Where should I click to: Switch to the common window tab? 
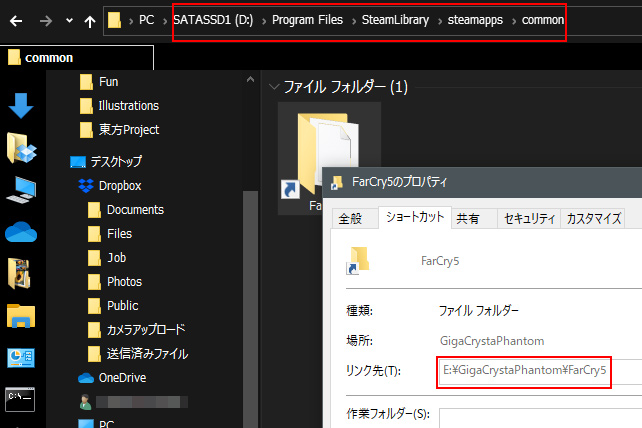click(x=77, y=58)
